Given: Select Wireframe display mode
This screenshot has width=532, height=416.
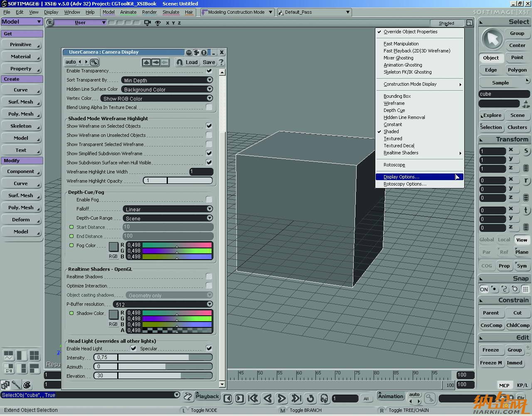Looking at the screenshot, I should [x=394, y=103].
